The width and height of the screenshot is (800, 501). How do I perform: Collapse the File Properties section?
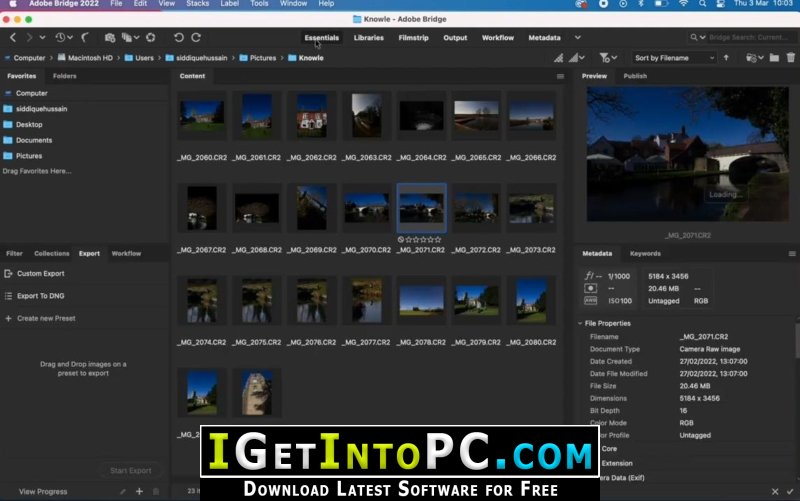point(580,323)
